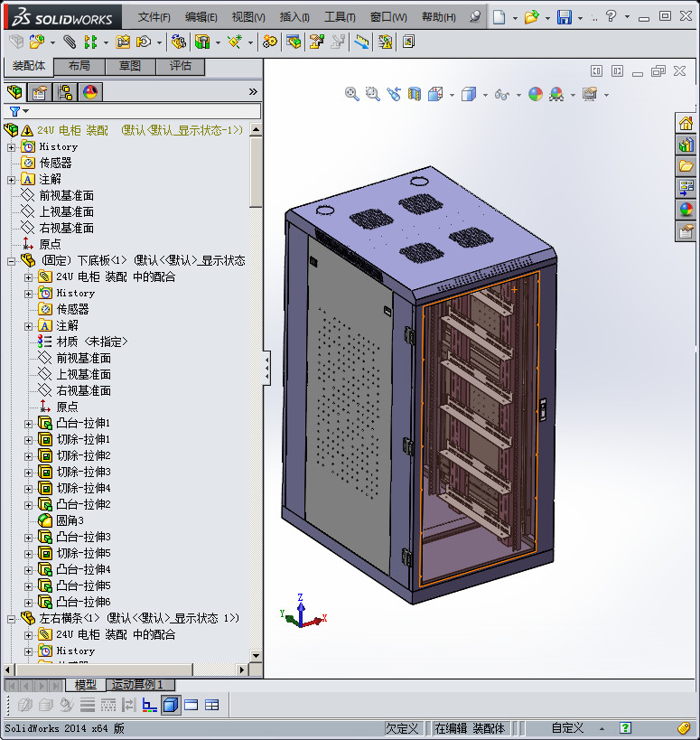Open the Design Library icon in task pane
Viewport: 700px width, 740px height.
(686, 145)
